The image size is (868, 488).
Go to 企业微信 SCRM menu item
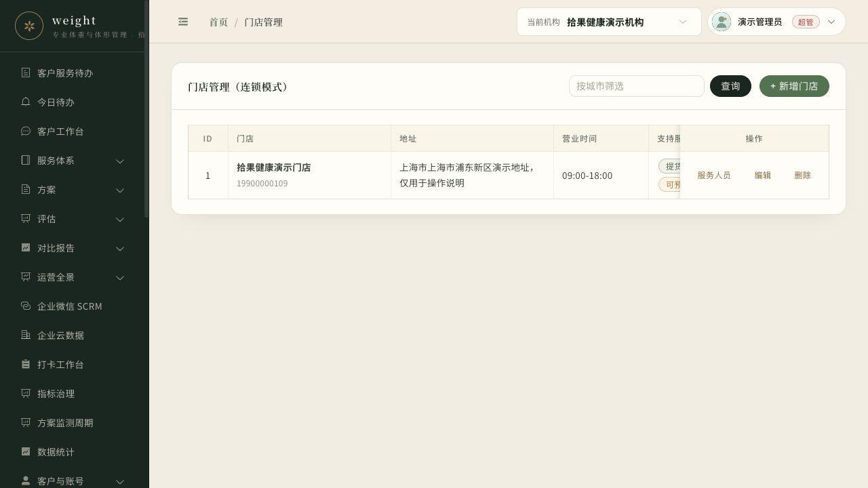[x=74, y=306]
